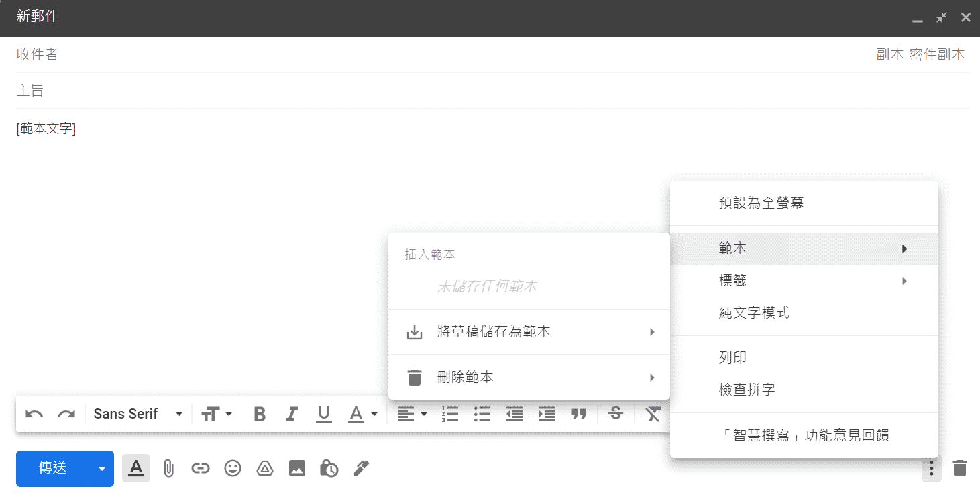The width and height of the screenshot is (980, 497).
Task: Open the text alignment dropdown
Action: (x=412, y=414)
